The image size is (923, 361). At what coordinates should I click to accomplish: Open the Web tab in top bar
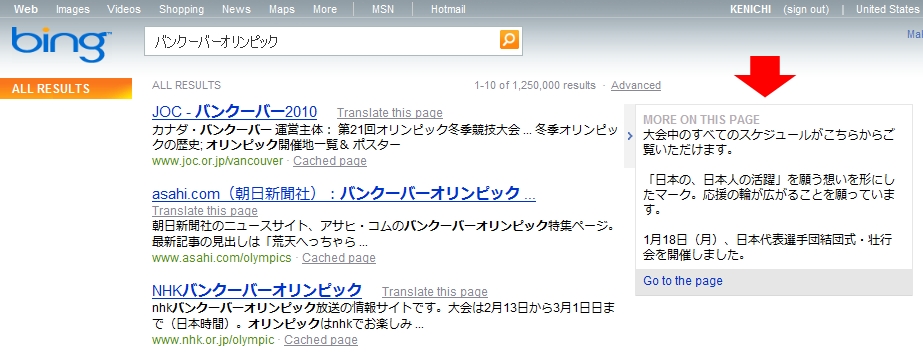pos(26,9)
